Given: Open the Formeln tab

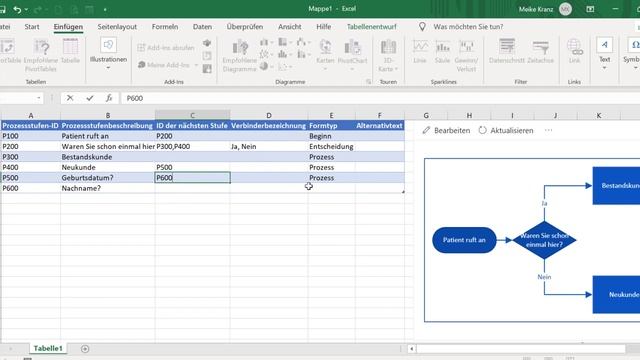Looking at the screenshot, I should (165, 27).
